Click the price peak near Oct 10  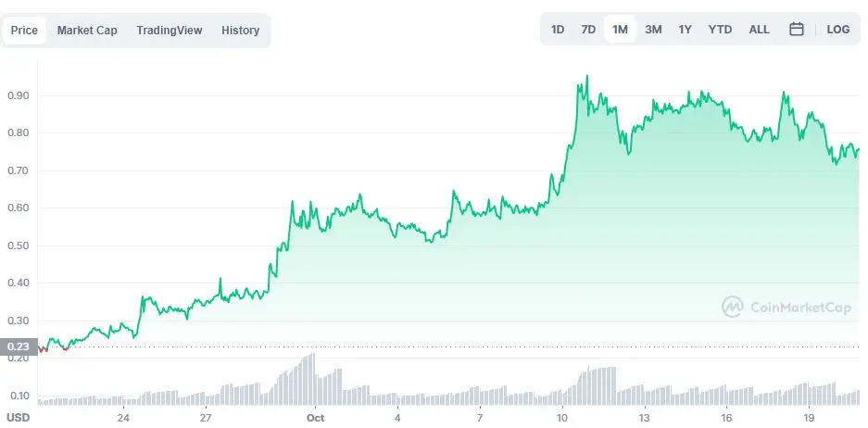click(586, 77)
